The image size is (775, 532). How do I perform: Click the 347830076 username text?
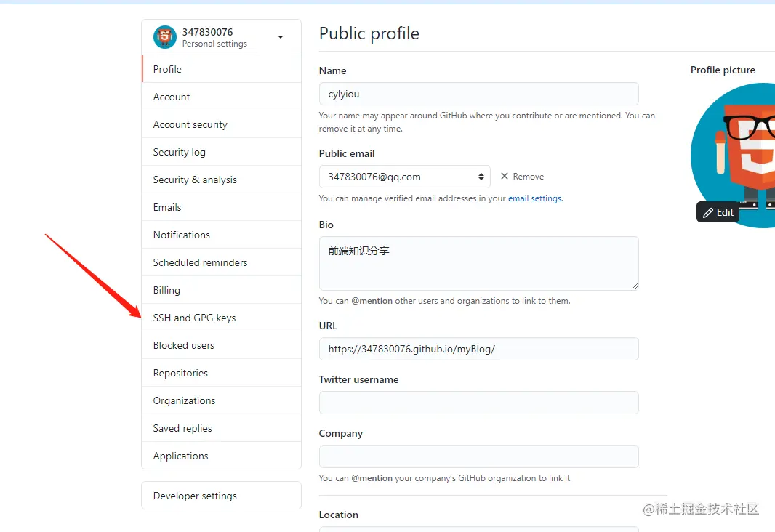point(208,32)
